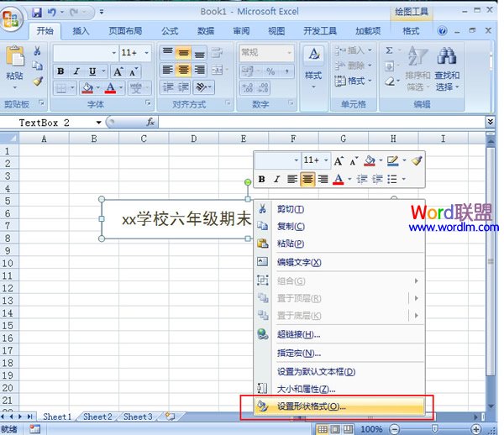504x435 pixels.
Task: Toggle ribbon middle vertical alignment
Action: click(x=183, y=52)
